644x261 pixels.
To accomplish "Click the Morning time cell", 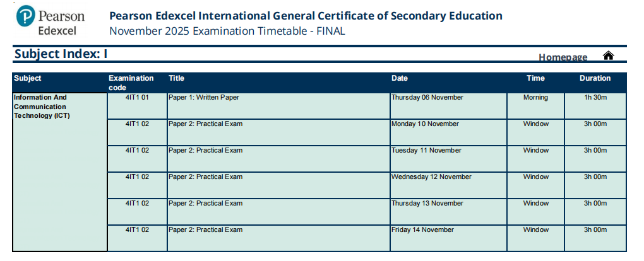I will click(x=535, y=98).
